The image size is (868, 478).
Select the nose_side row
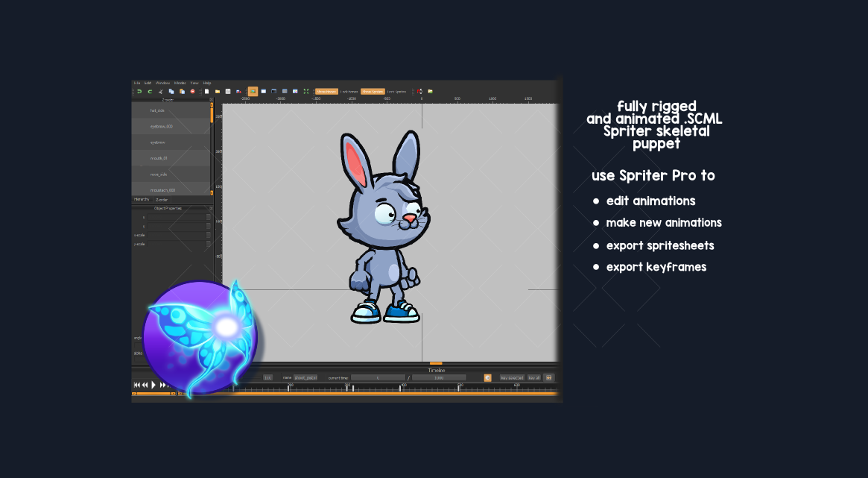(x=171, y=174)
